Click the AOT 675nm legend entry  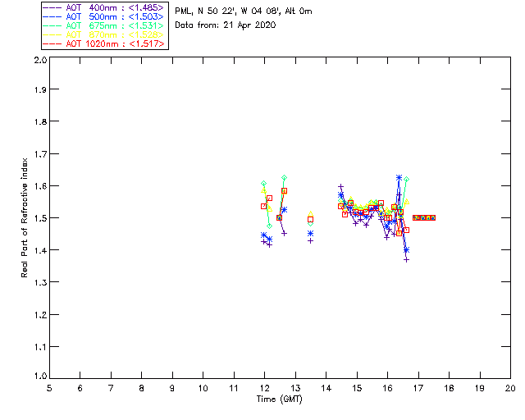click(103, 25)
